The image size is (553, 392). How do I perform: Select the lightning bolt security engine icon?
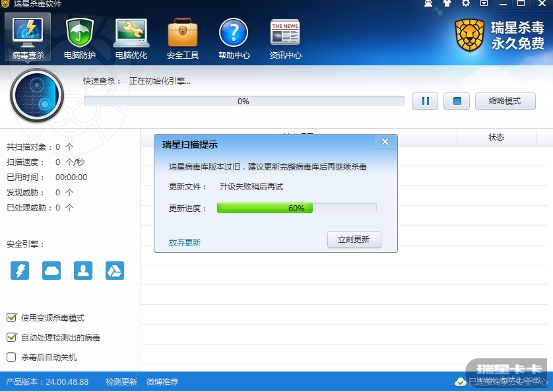pos(20,271)
